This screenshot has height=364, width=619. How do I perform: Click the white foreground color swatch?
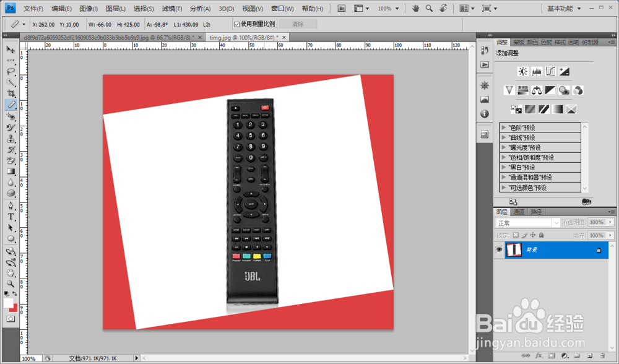point(8,303)
